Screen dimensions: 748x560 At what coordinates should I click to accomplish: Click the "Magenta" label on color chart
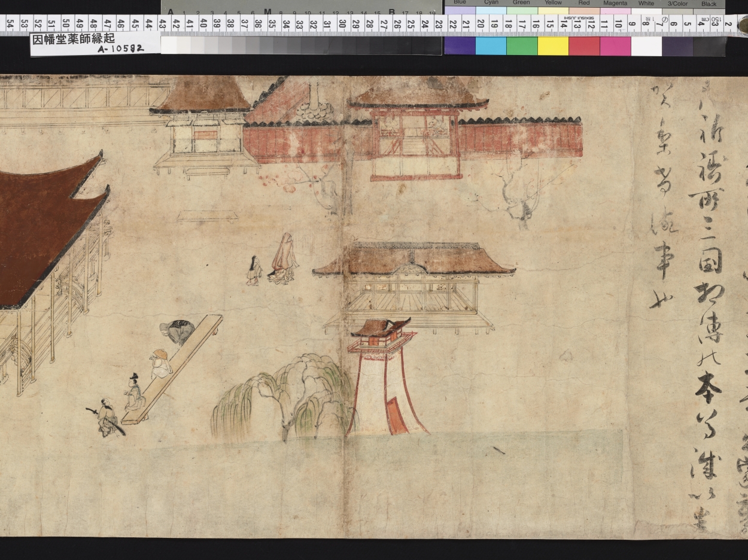point(615,3)
